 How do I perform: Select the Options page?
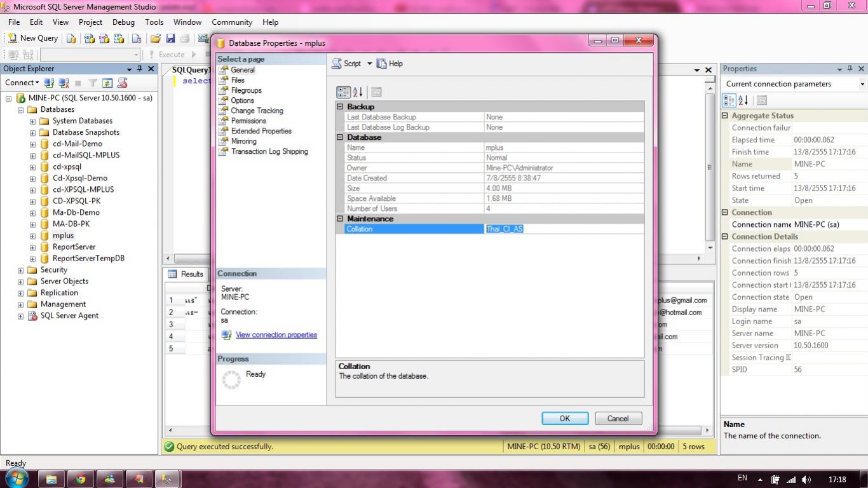tap(242, 100)
